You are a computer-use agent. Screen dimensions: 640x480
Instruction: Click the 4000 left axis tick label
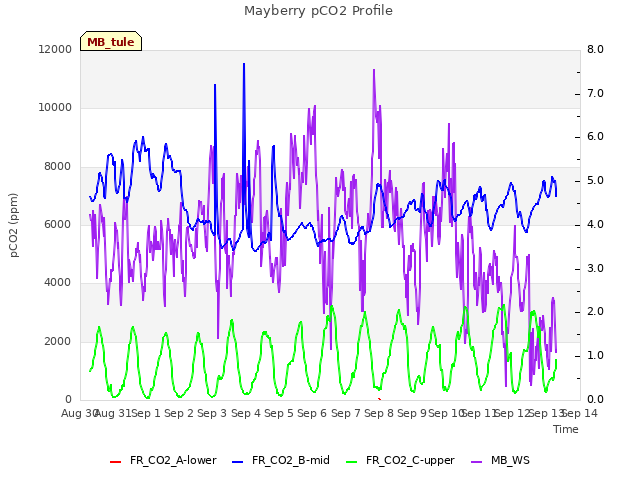pyautogui.click(x=58, y=283)
